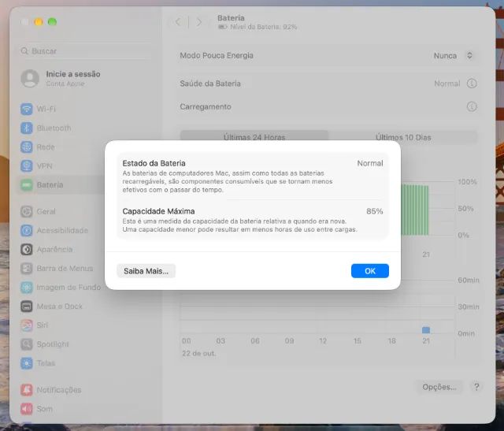The width and height of the screenshot is (504, 431).
Task: Open the Aparência icon
Action: [26, 249]
